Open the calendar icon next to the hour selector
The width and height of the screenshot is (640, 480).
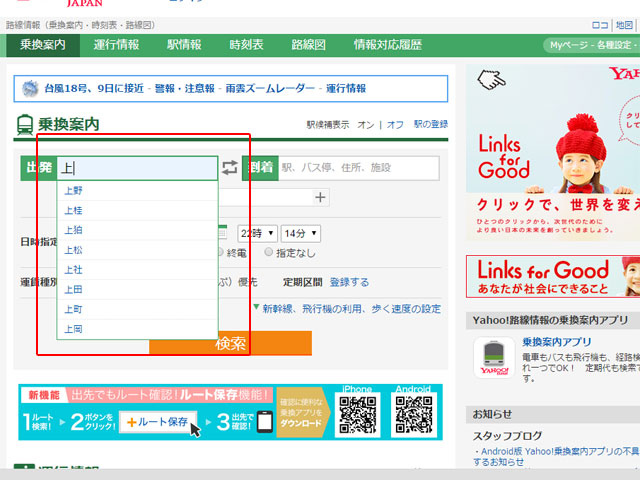(222, 233)
